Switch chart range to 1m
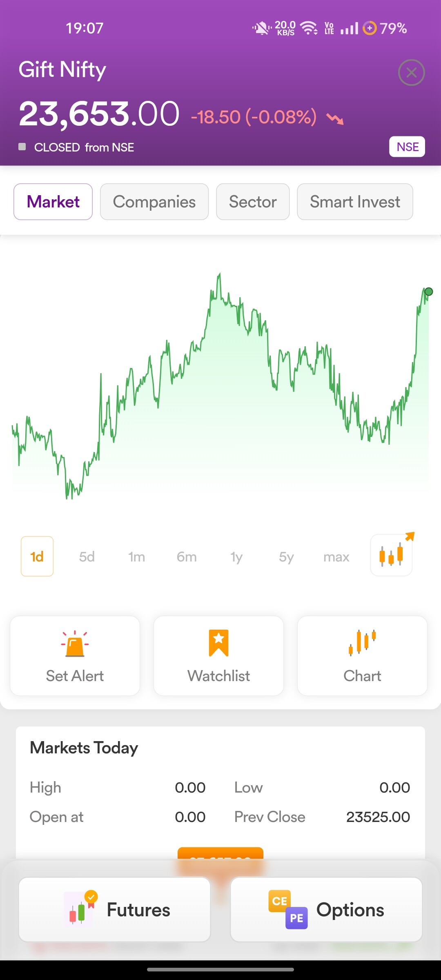The image size is (441, 980). coord(137,557)
